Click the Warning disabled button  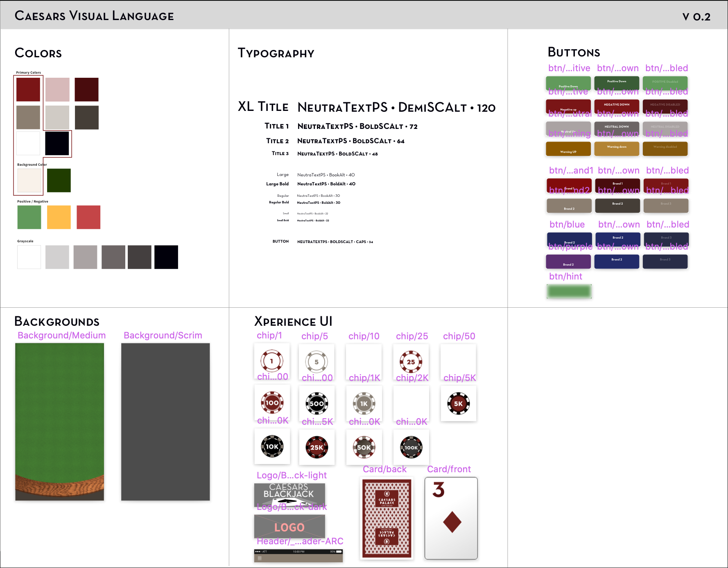coord(665,149)
